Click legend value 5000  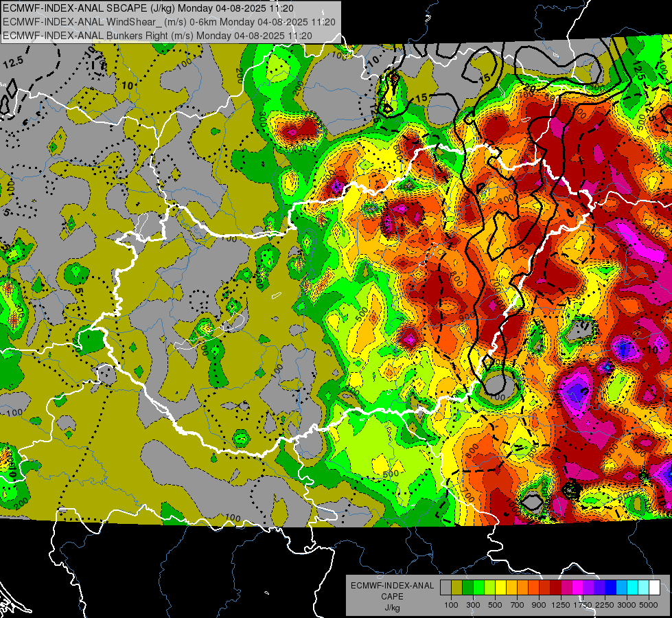tap(649, 605)
